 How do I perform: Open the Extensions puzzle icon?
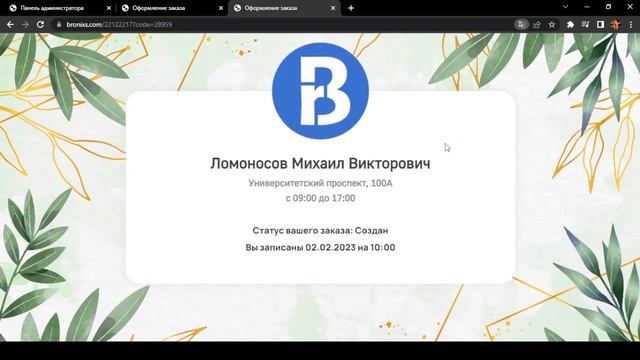570,24
